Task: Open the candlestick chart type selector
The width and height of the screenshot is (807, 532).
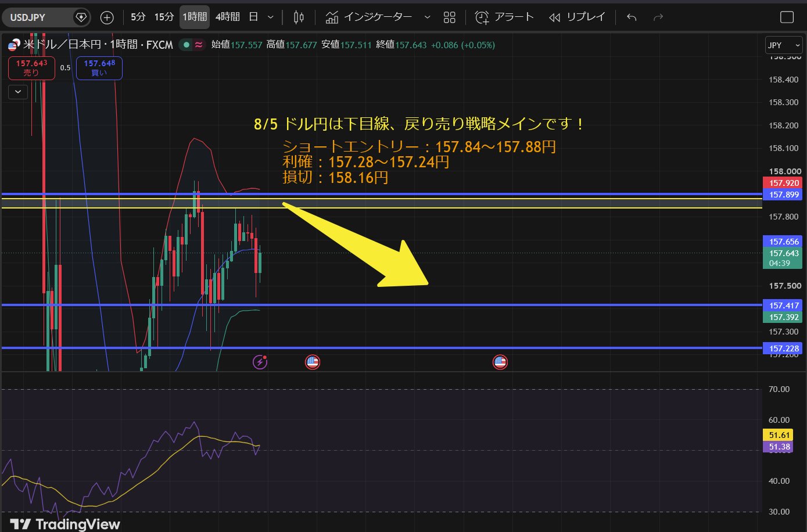Action: coord(299,17)
